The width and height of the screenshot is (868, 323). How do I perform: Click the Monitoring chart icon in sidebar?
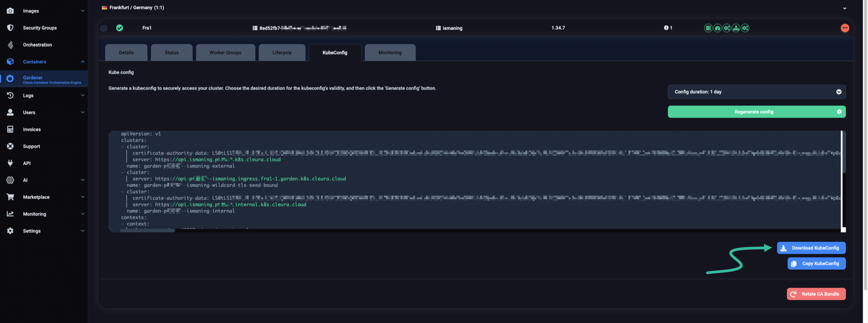coord(10,214)
